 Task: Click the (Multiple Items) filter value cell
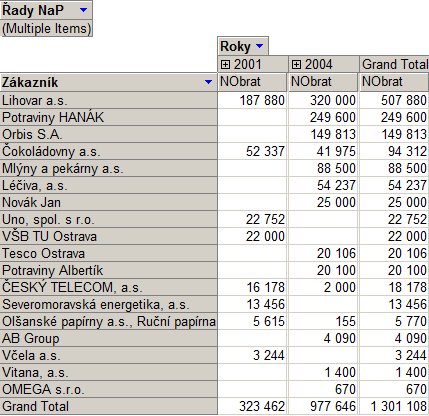[x=47, y=28]
